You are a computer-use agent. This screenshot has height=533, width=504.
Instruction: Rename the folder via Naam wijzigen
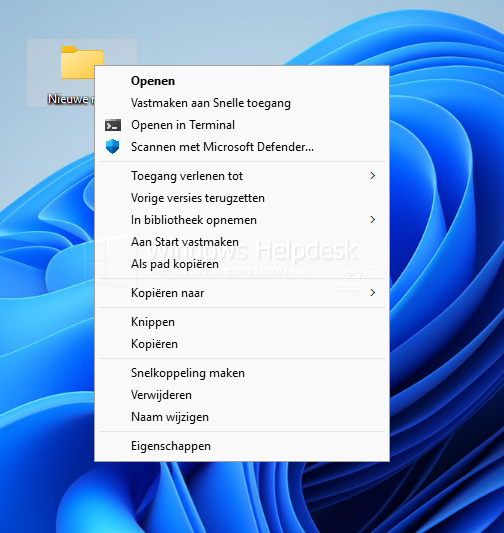[242, 417]
